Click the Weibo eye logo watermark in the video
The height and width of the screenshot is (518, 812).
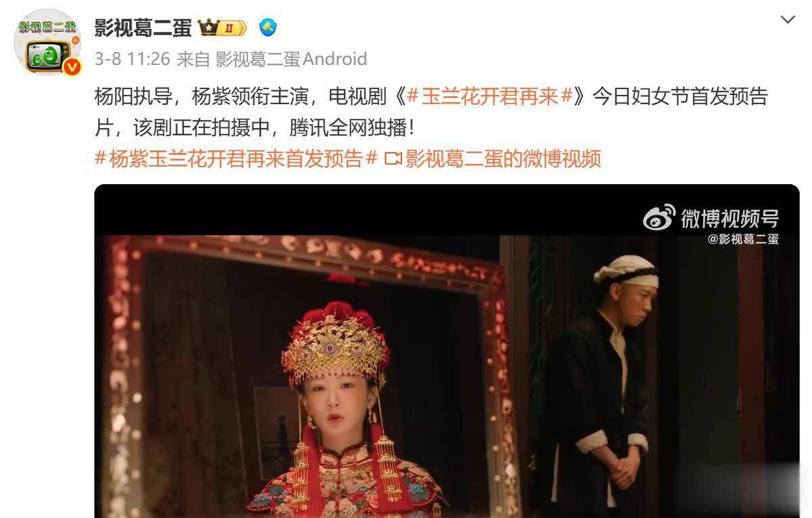[658, 217]
